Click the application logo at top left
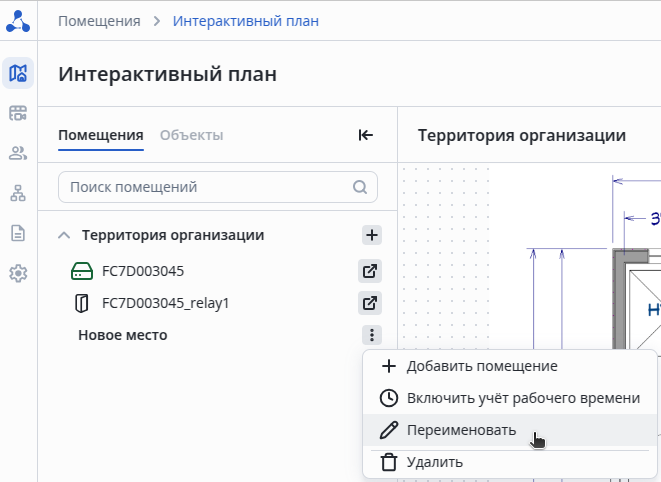This screenshot has height=482, width=661. point(18,21)
